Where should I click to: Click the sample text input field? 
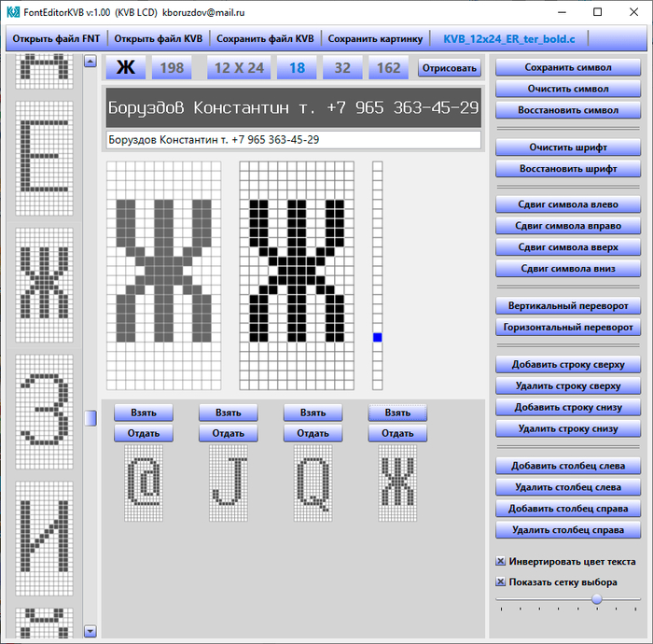coord(294,140)
